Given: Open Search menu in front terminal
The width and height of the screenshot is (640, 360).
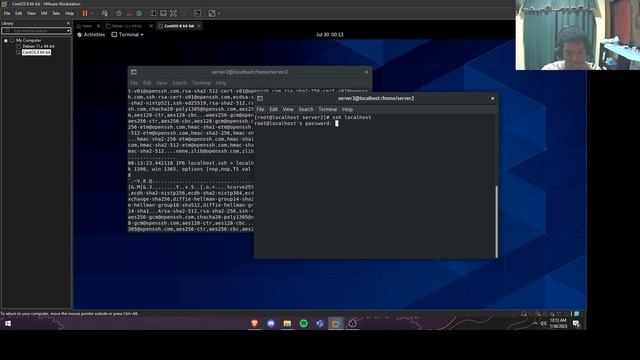Looking at the screenshot, I should [306, 109].
